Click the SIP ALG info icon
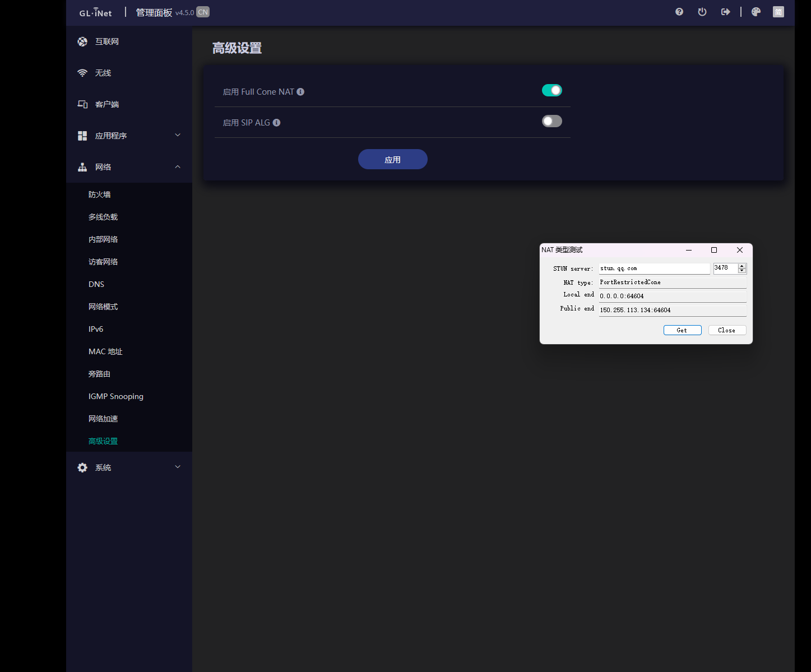This screenshot has width=811, height=672. (276, 123)
